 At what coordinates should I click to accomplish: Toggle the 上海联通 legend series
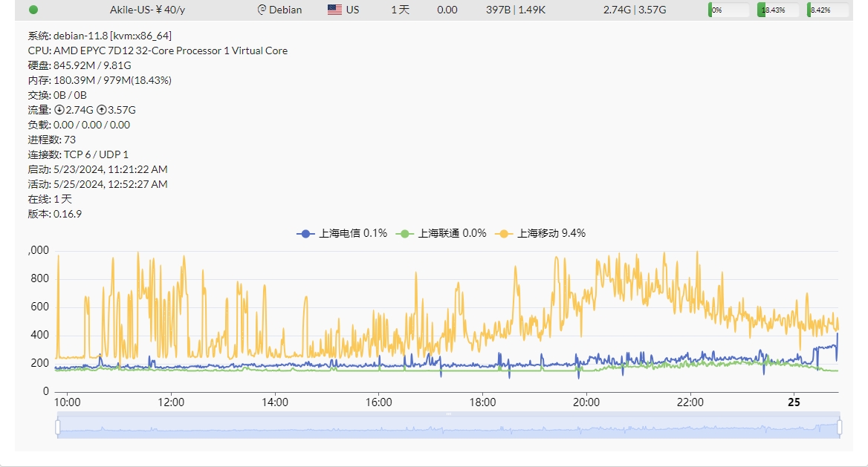441,233
